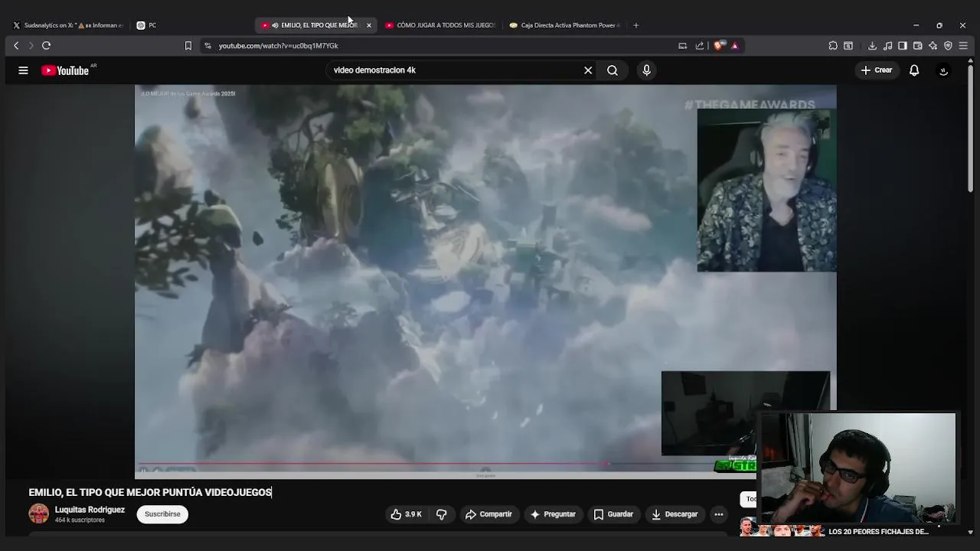Toggle the browser sidebar panel
This screenshot has height=551, width=980.
click(x=903, y=46)
